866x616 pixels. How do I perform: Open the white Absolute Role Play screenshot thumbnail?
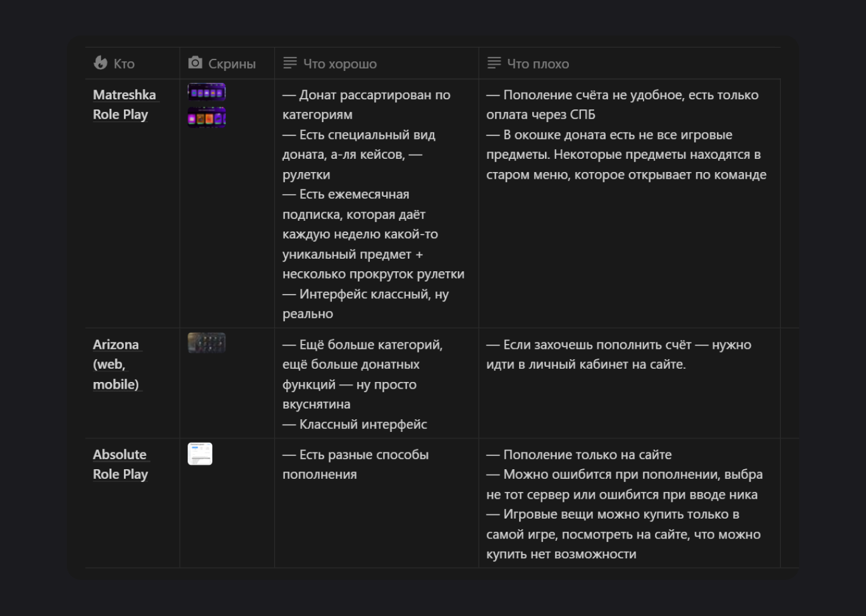pyautogui.click(x=200, y=454)
